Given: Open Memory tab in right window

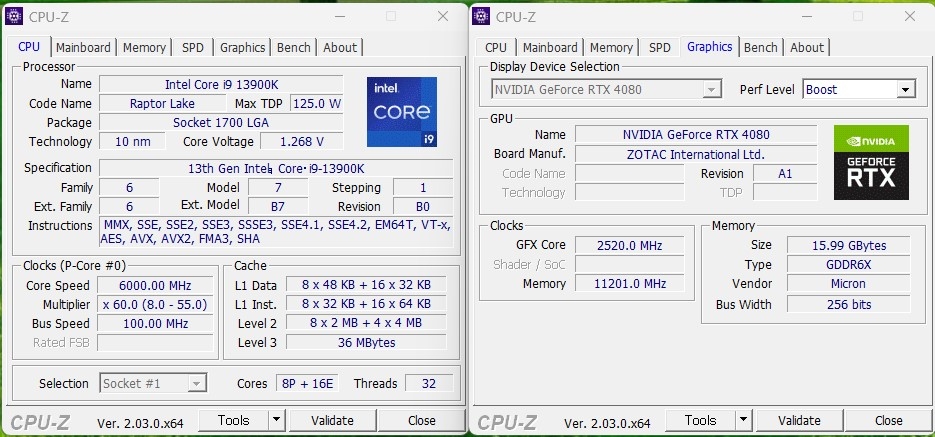Looking at the screenshot, I should (611, 48).
